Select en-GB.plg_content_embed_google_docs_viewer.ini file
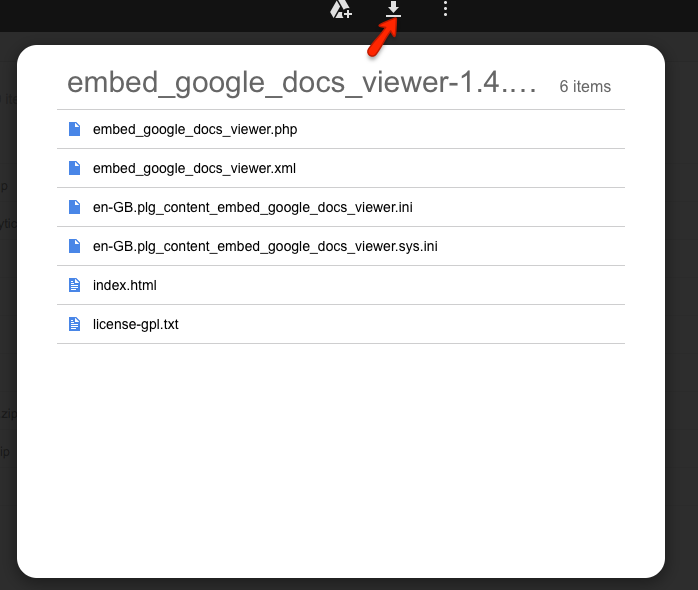 [x=341, y=207]
